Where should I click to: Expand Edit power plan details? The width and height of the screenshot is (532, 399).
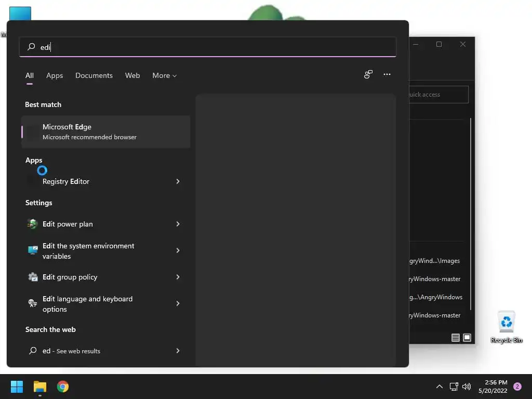178,224
